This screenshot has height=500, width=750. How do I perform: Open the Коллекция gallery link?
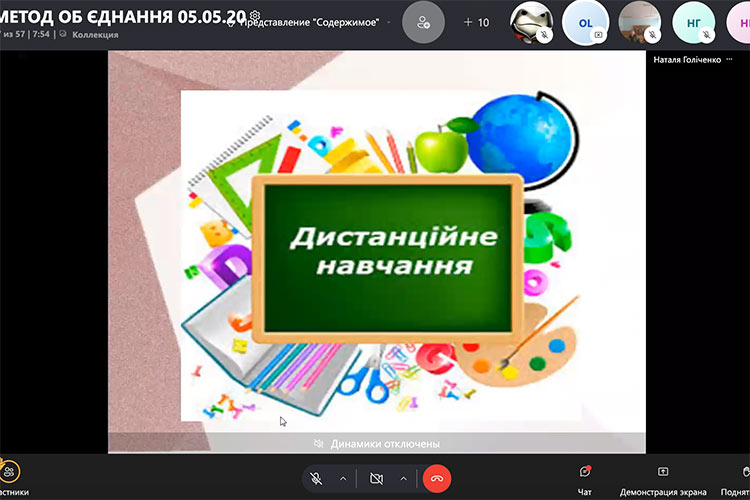(95, 34)
